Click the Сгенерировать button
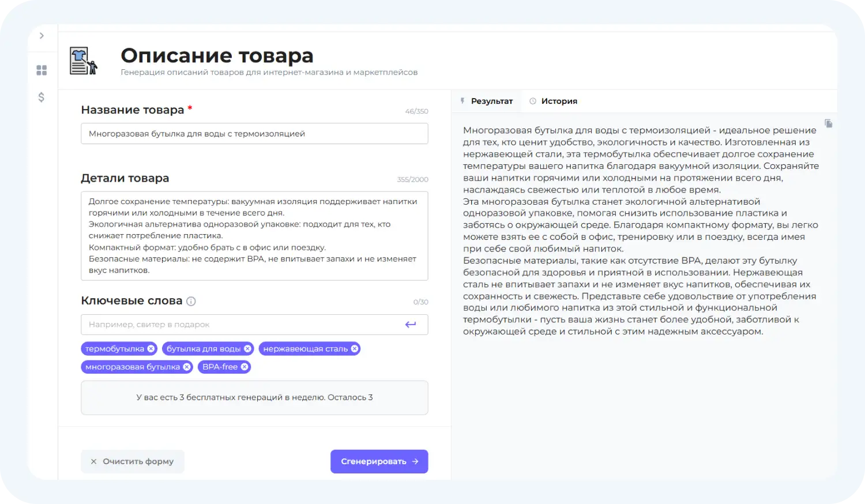Viewport: 865px width, 504px height. point(379,461)
